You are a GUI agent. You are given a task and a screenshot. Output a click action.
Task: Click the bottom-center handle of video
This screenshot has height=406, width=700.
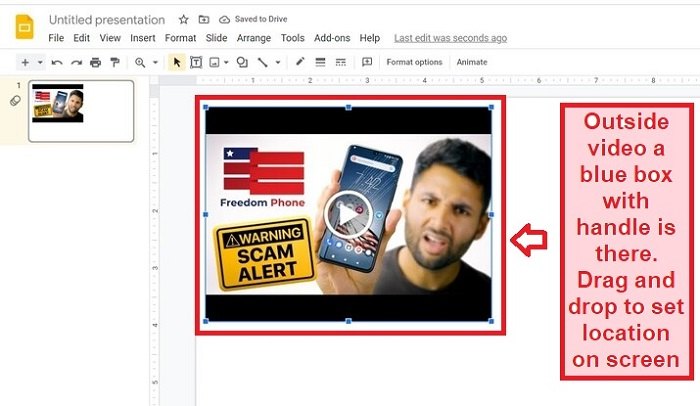[349, 321]
